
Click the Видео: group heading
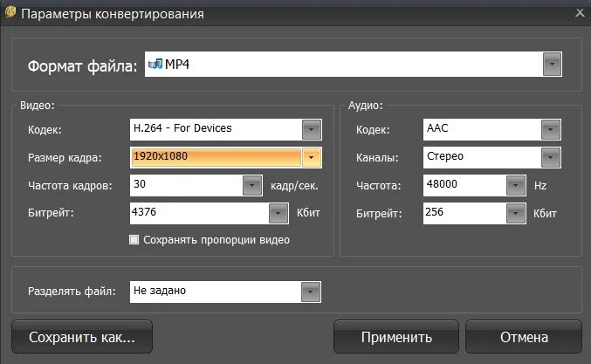point(38,106)
